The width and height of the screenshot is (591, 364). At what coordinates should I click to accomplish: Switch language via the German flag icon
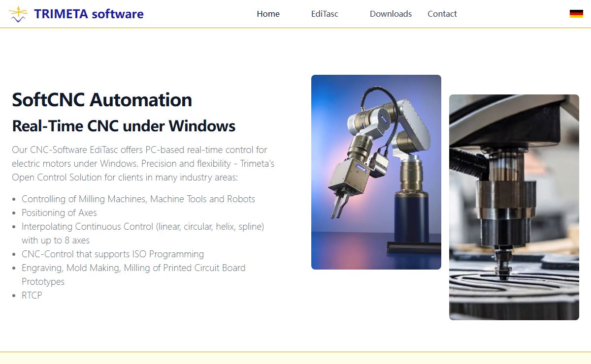click(x=576, y=14)
